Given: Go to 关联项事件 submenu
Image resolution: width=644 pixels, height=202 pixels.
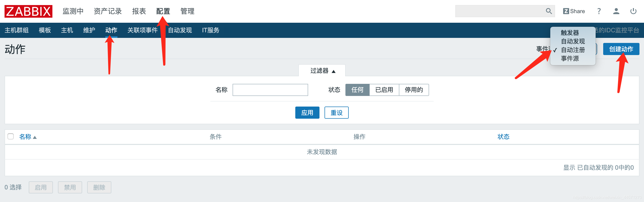Looking at the screenshot, I should point(143,30).
